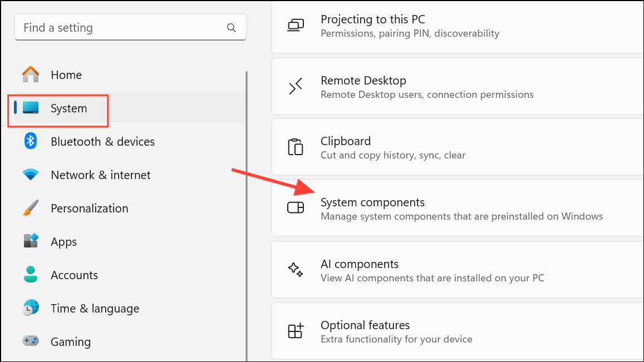644x362 pixels.
Task: Click the AI components sparkle icon
Action: pyautogui.click(x=296, y=270)
